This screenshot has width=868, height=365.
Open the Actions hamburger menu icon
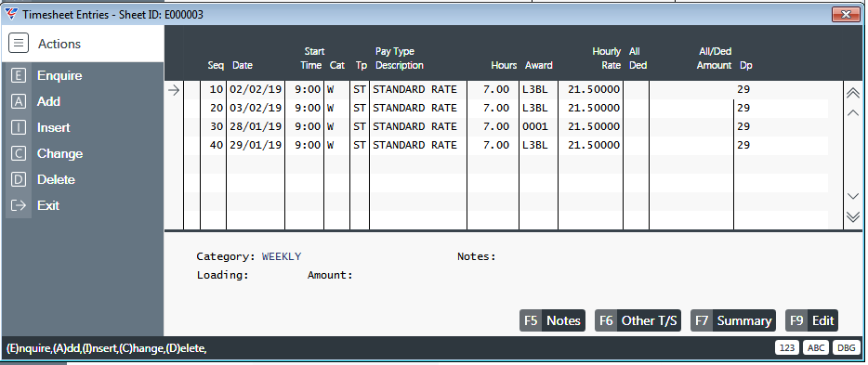tap(19, 43)
